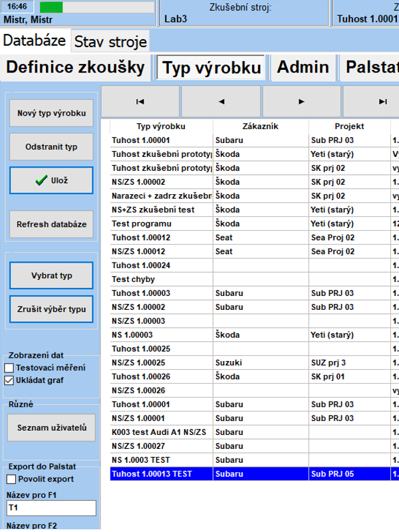This screenshot has height=532, width=399.
Task: Click SUZ prj 3 project cell
Action: [350, 362]
